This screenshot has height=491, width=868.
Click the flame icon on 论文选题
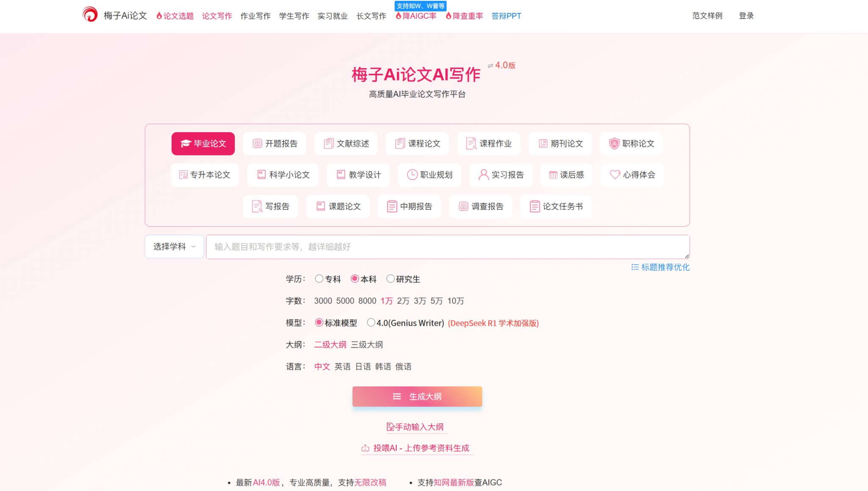pos(159,16)
